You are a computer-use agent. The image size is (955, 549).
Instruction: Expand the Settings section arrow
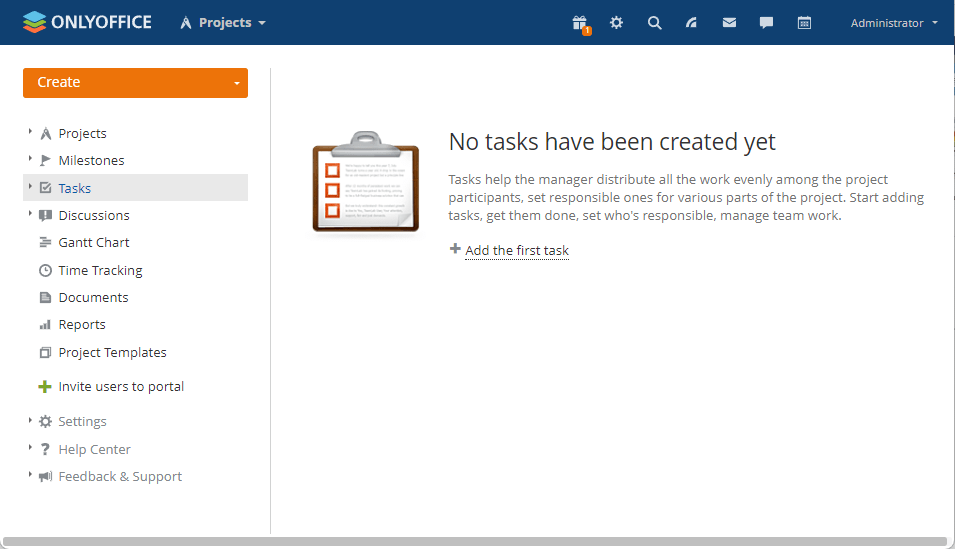click(x=30, y=421)
